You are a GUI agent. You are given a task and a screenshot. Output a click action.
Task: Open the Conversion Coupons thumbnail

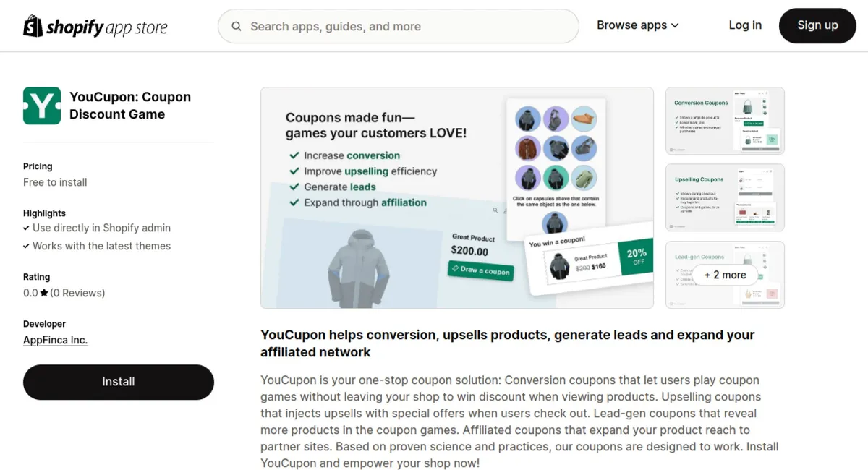725,121
